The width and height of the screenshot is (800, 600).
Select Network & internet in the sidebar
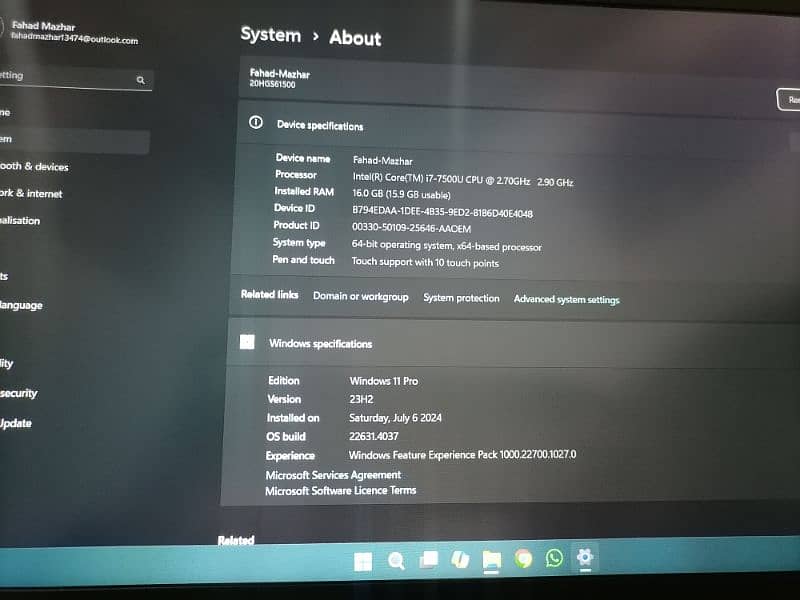pyautogui.click(x=31, y=193)
